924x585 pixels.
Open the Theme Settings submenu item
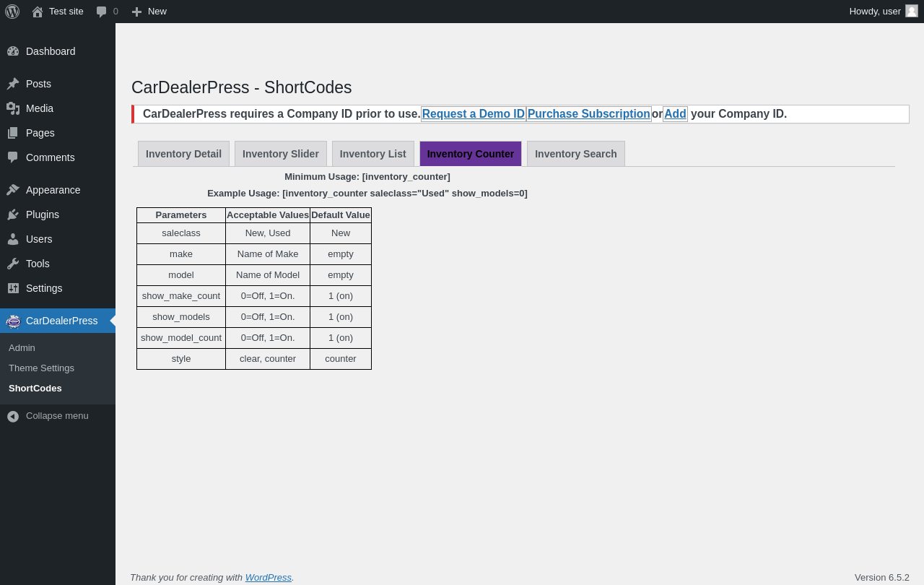(x=58, y=368)
